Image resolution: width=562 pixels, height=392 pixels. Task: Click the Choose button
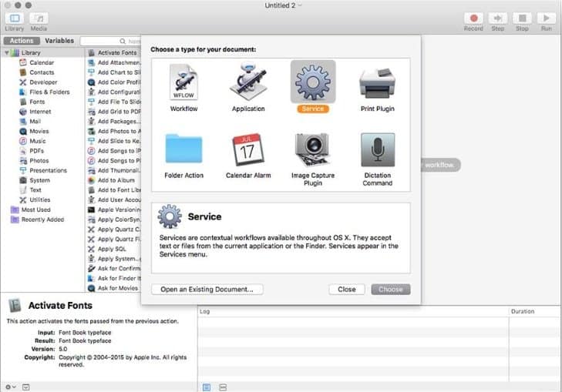[391, 290]
